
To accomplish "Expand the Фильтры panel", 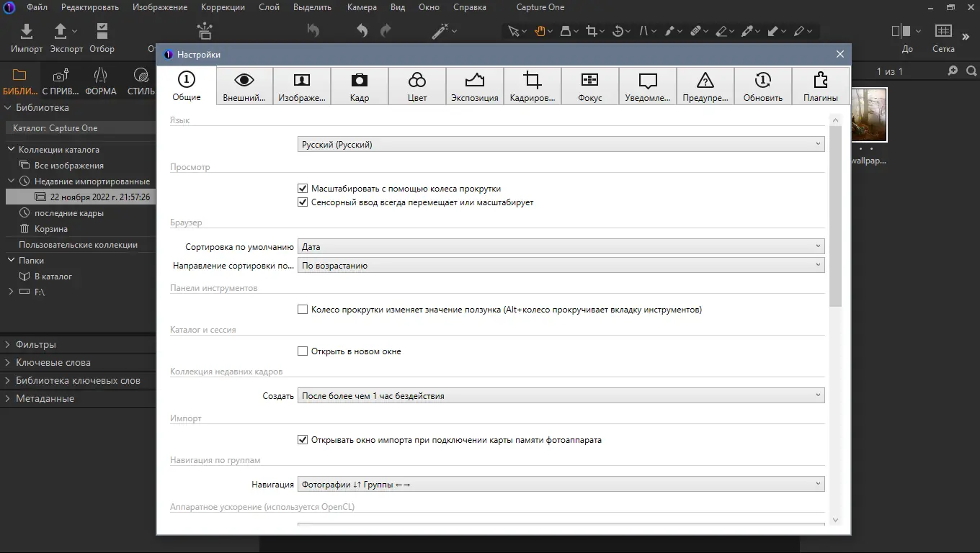I will (x=35, y=345).
